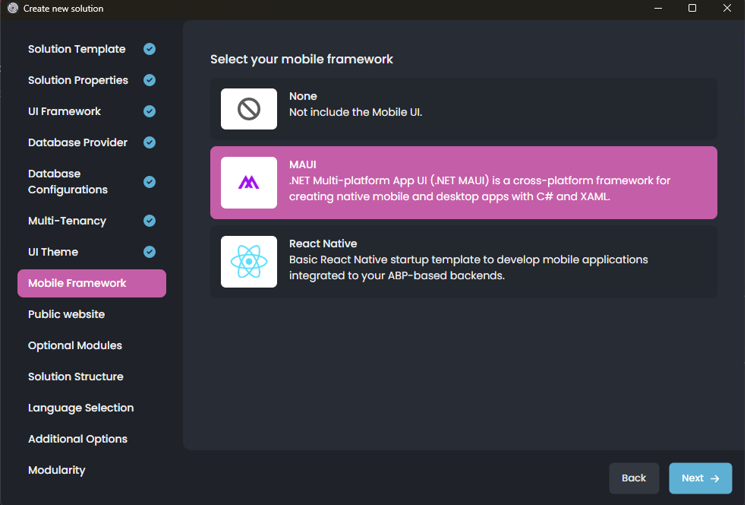Click the checkmark next to Database Provider
The height and width of the screenshot is (505, 745).
[150, 143]
